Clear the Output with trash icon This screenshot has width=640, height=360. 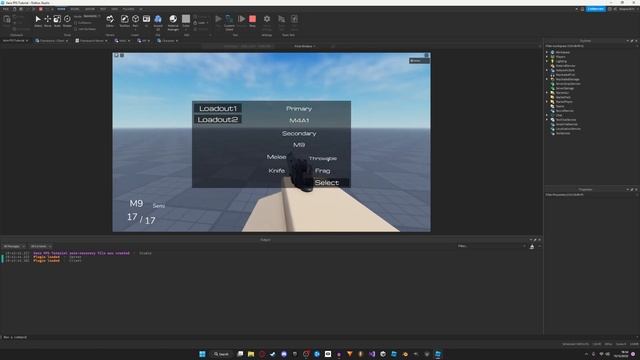[532, 247]
